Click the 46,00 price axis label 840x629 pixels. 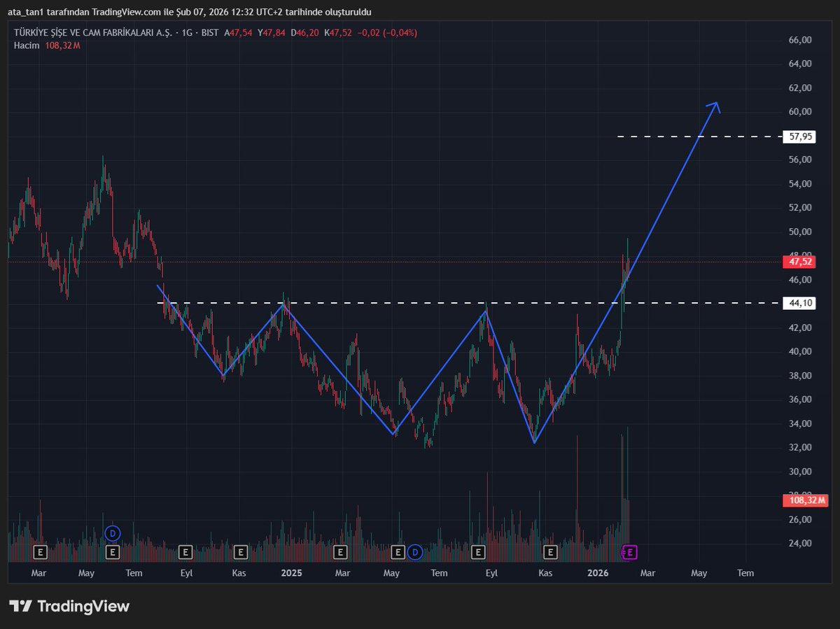click(799, 280)
